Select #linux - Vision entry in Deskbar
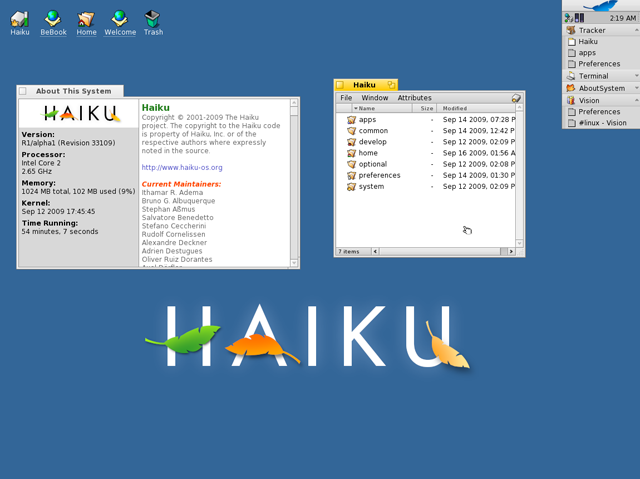Image resolution: width=640 pixels, height=479 pixels. tap(601, 123)
